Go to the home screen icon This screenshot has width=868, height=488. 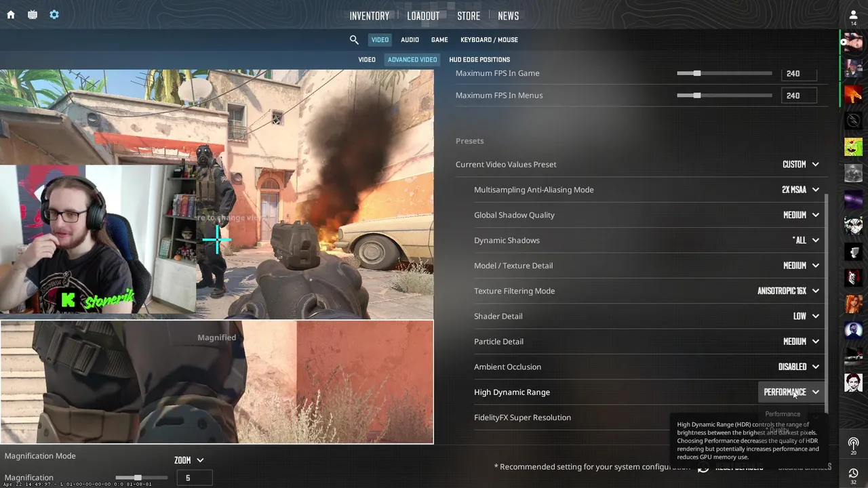point(11,14)
